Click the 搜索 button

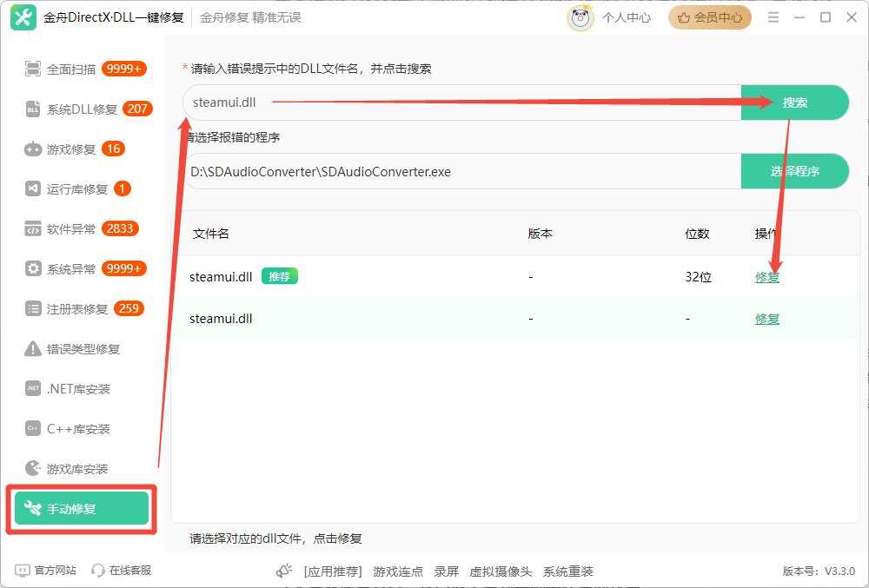click(x=795, y=102)
